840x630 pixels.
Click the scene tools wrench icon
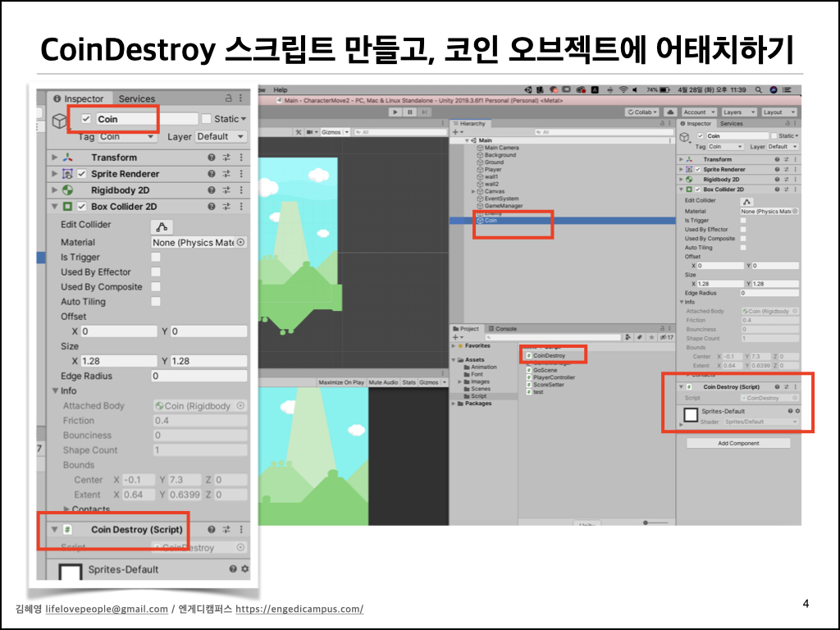[x=299, y=132]
